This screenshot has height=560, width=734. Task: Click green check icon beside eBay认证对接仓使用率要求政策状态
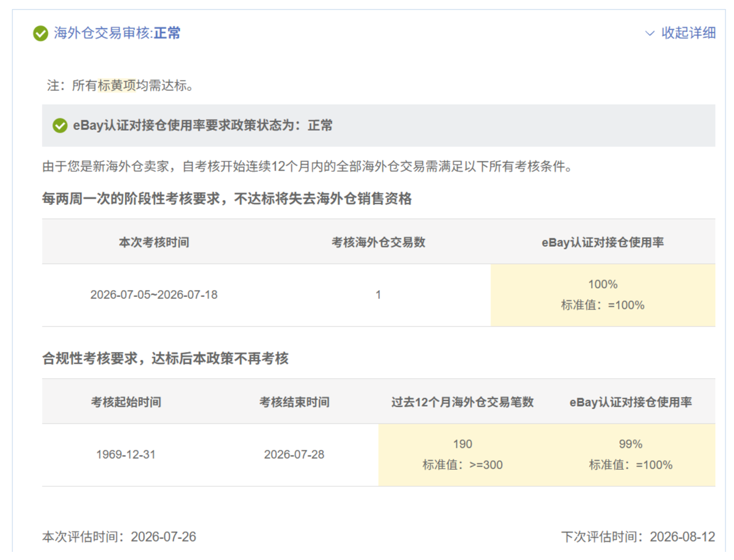click(x=60, y=125)
